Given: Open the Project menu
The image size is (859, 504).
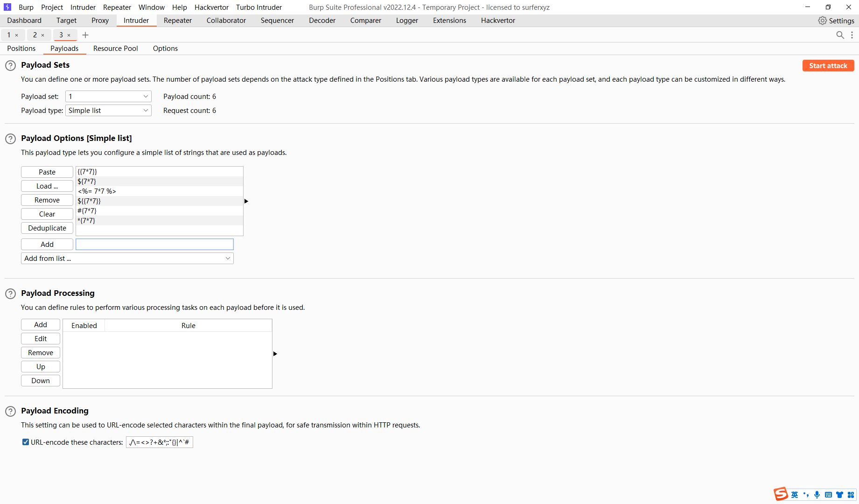Looking at the screenshot, I should (52, 7).
